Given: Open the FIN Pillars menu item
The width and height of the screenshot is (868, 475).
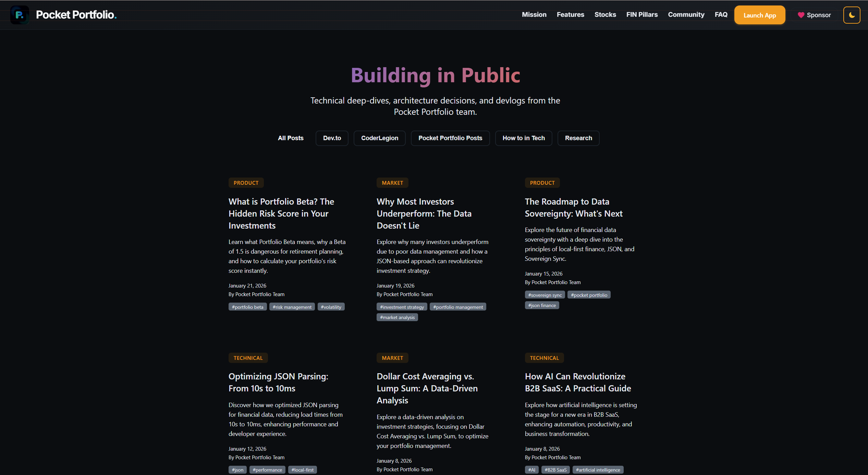Looking at the screenshot, I should pyautogui.click(x=641, y=15).
